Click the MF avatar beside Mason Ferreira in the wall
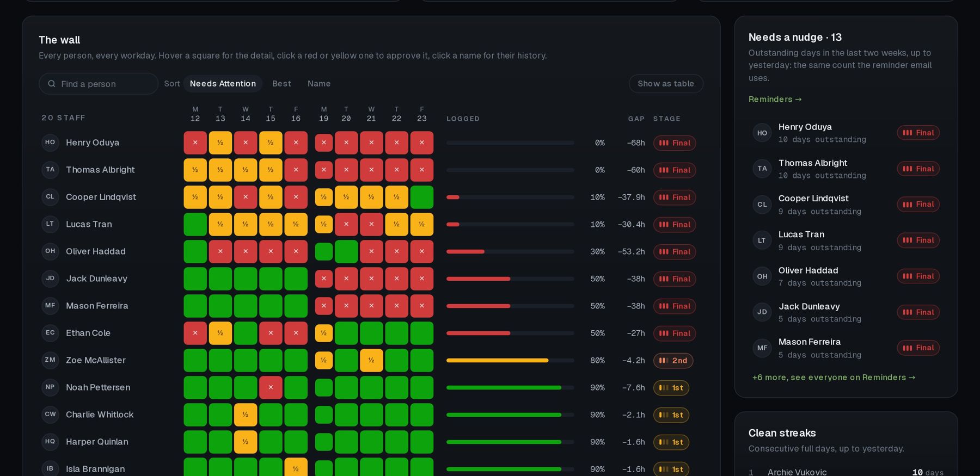This screenshot has width=980, height=476. point(50,306)
